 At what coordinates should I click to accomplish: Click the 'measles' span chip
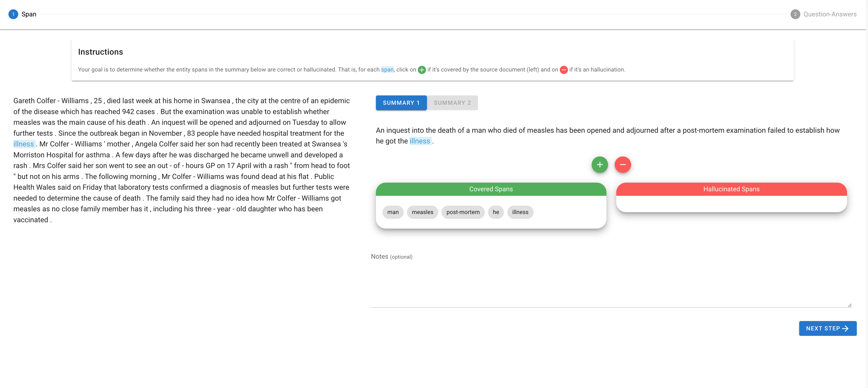[x=422, y=212]
